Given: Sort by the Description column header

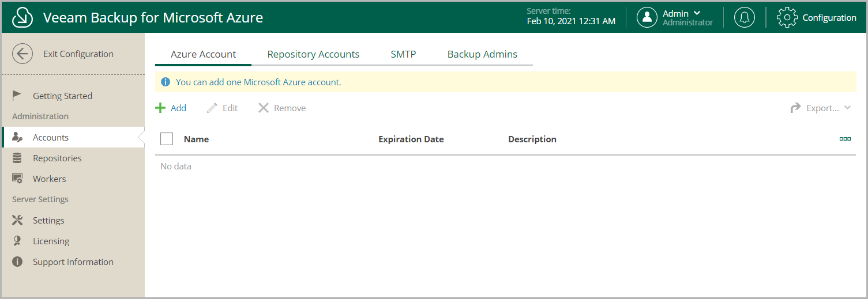Looking at the screenshot, I should [x=532, y=139].
